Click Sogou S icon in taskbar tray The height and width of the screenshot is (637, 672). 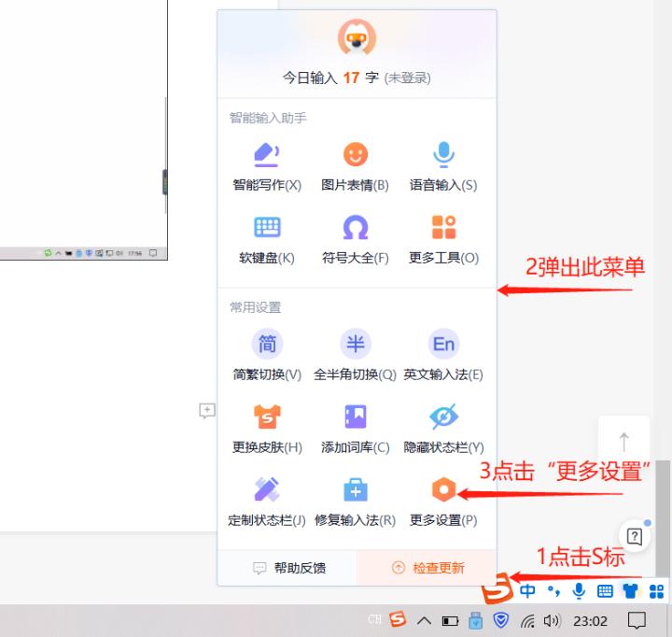[x=398, y=619]
